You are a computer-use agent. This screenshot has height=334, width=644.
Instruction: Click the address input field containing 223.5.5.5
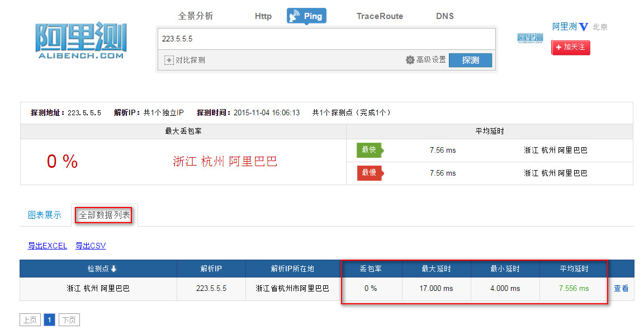pos(326,39)
